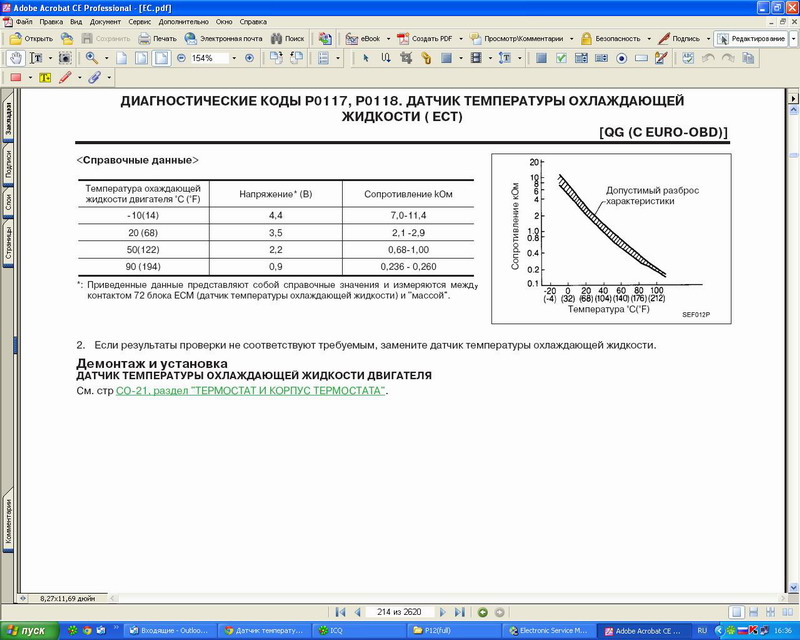Click the Windows пуск start button
The height and width of the screenshot is (640, 800).
pos(30,631)
